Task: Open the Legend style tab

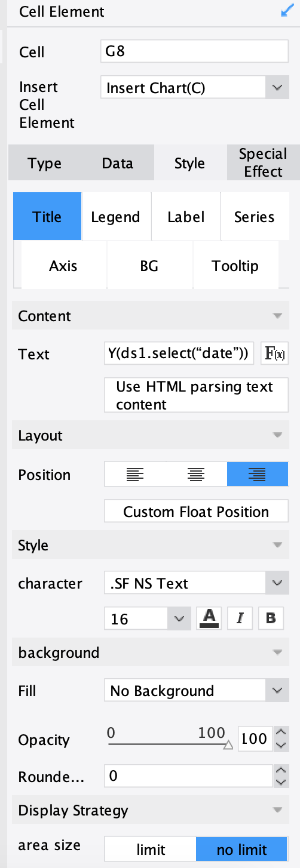Action: pyautogui.click(x=116, y=217)
